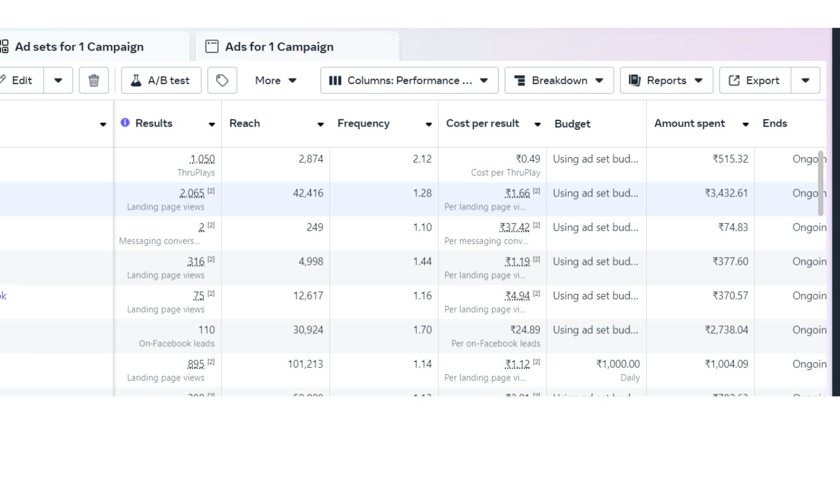This screenshot has height=504, width=840.
Task: Click the Breakdown list icon
Action: [520, 81]
